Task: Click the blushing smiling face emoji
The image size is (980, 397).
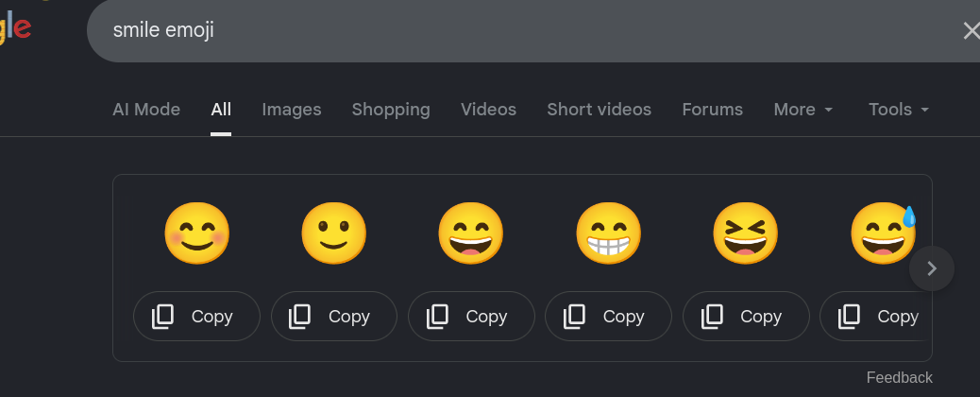Action: [x=197, y=233]
